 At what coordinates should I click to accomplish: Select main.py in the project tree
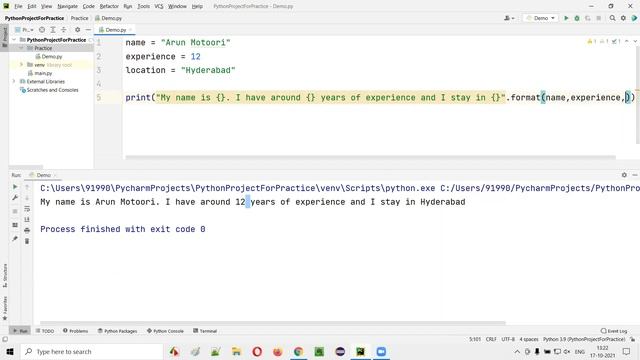tap(40, 73)
